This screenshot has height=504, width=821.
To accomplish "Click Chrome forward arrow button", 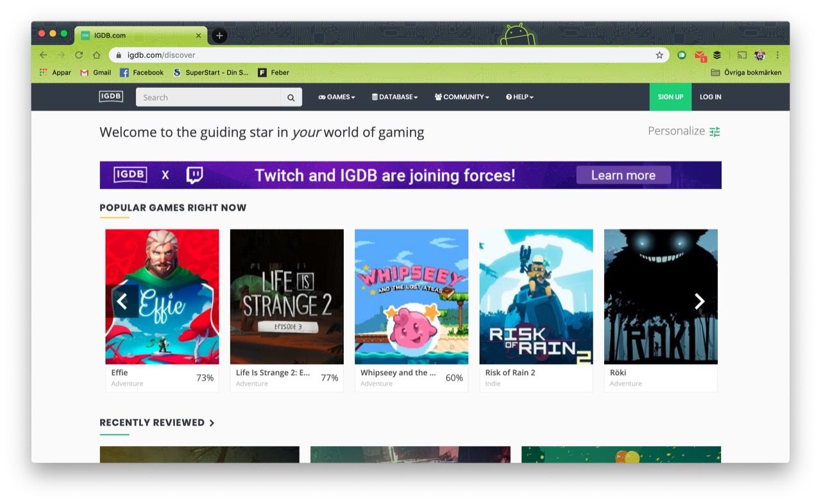I will [61, 55].
